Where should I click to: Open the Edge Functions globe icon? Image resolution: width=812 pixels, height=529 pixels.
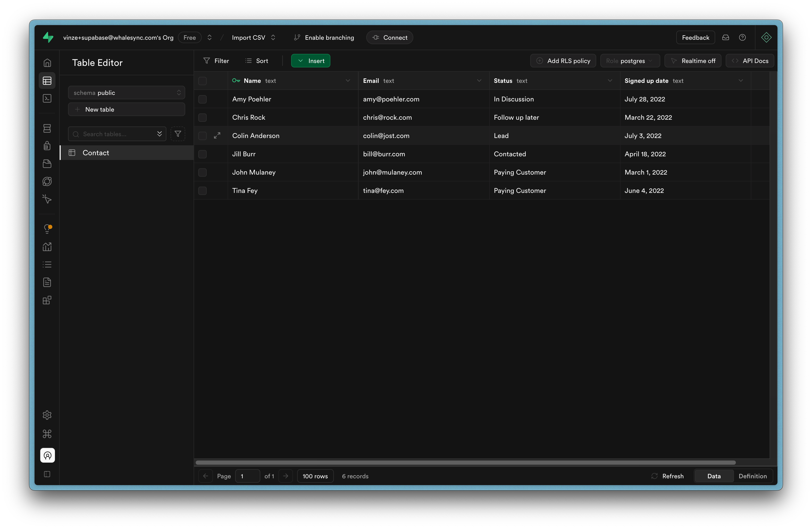pos(47,181)
